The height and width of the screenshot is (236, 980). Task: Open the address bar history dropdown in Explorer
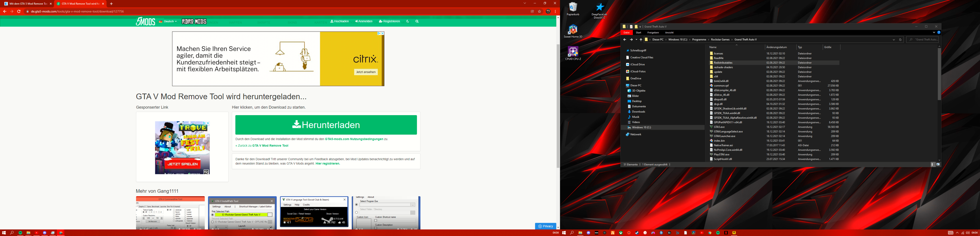(x=894, y=40)
